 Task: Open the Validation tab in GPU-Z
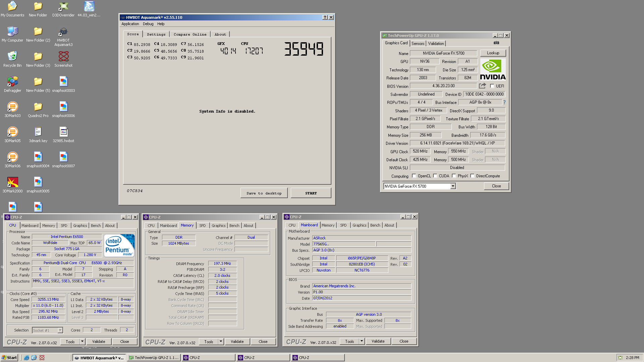436,44
